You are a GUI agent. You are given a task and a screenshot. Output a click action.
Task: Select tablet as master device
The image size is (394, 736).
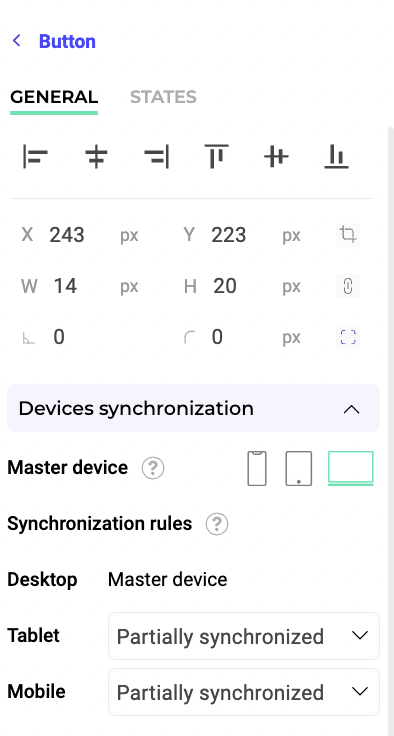click(299, 468)
